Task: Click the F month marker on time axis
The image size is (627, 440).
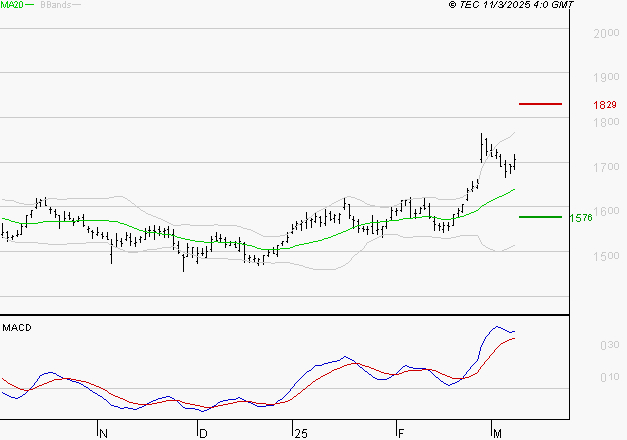Action: [x=401, y=434]
